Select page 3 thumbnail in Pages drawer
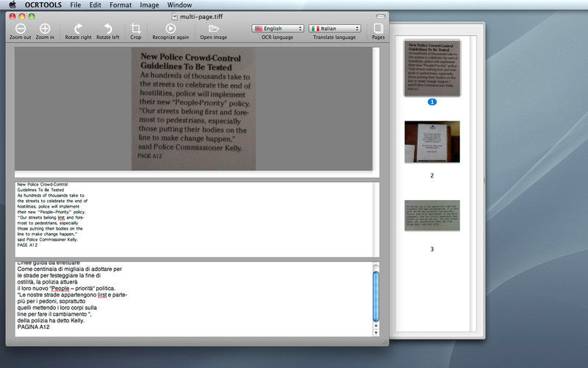This screenshot has height=368, width=588. (432, 215)
